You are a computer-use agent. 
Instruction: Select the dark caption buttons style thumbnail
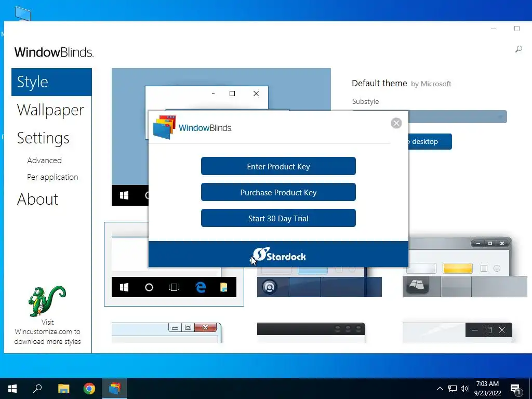pos(457,332)
